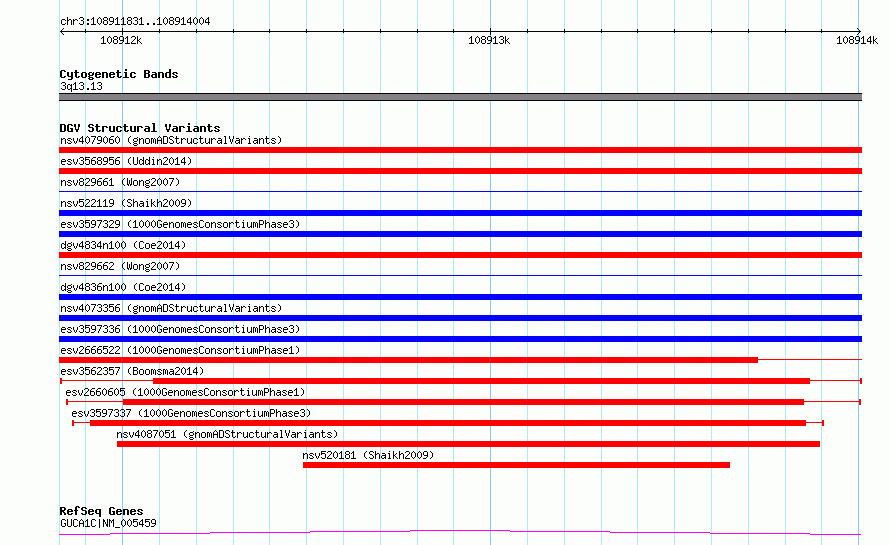Open esv3597336 1000Genomes Phase3 label
Image resolution: width=890 pixels, height=545 pixels.
click(x=180, y=329)
